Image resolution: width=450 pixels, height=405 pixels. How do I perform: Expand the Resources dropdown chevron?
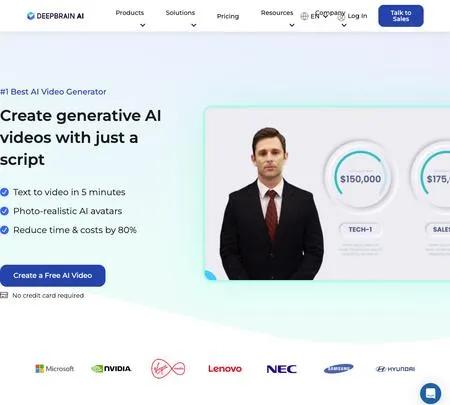(x=292, y=25)
